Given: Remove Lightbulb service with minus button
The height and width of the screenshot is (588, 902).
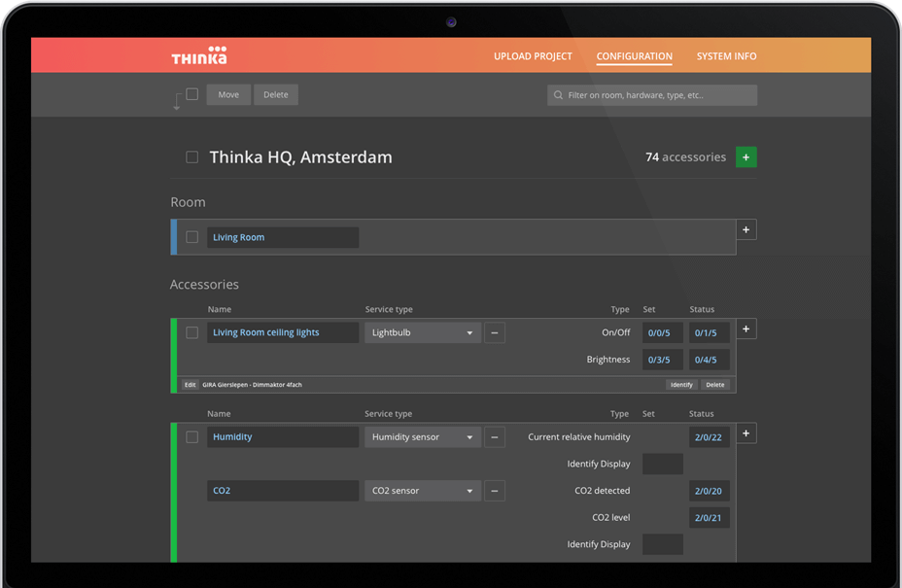Looking at the screenshot, I should (495, 332).
